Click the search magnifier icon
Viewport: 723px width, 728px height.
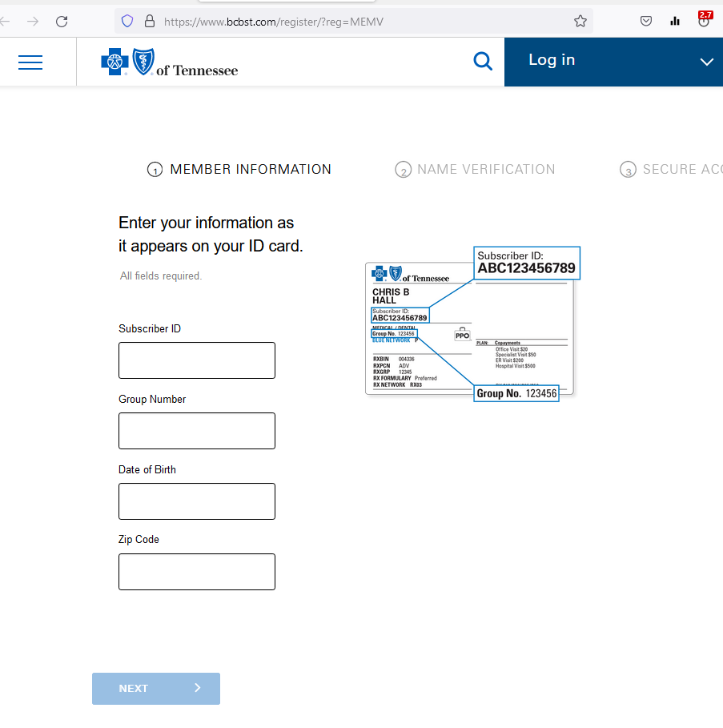pos(483,61)
